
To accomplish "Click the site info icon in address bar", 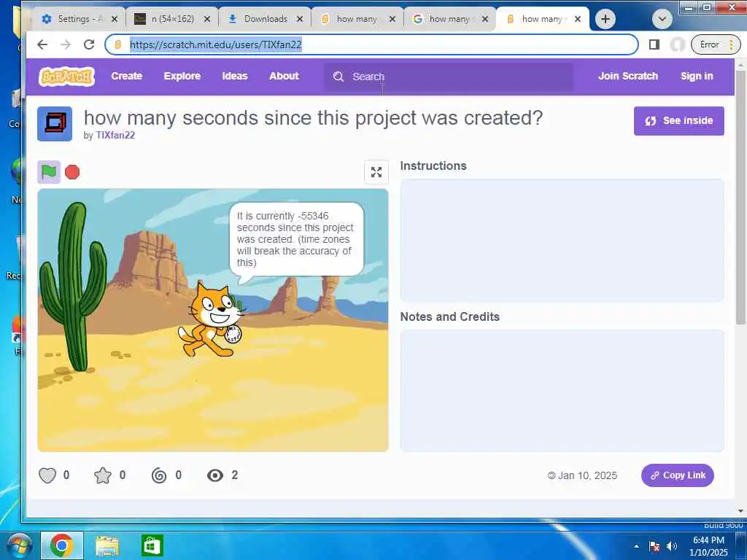I will 117,44.
